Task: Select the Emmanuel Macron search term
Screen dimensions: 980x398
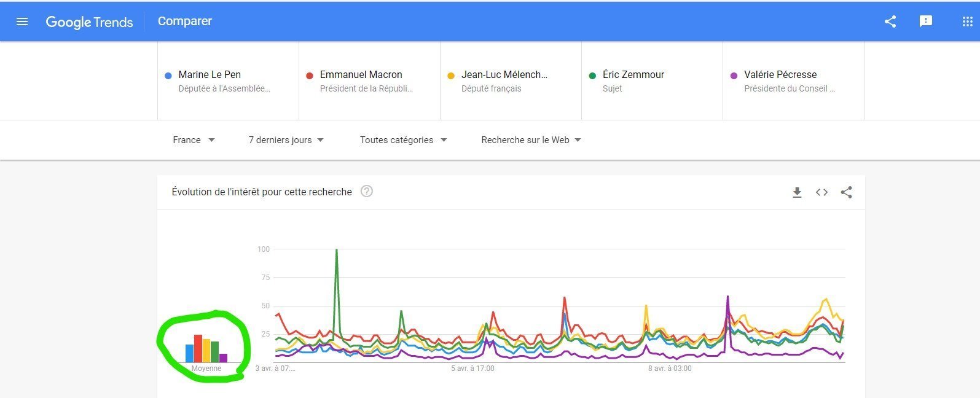Action: pyautogui.click(x=361, y=75)
